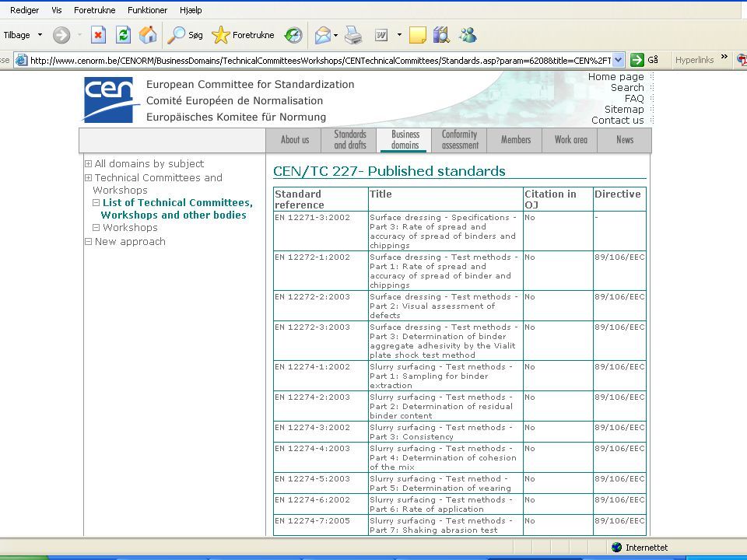The width and height of the screenshot is (747, 560).
Task: Open Conformity assessment tab
Action: 459,140
